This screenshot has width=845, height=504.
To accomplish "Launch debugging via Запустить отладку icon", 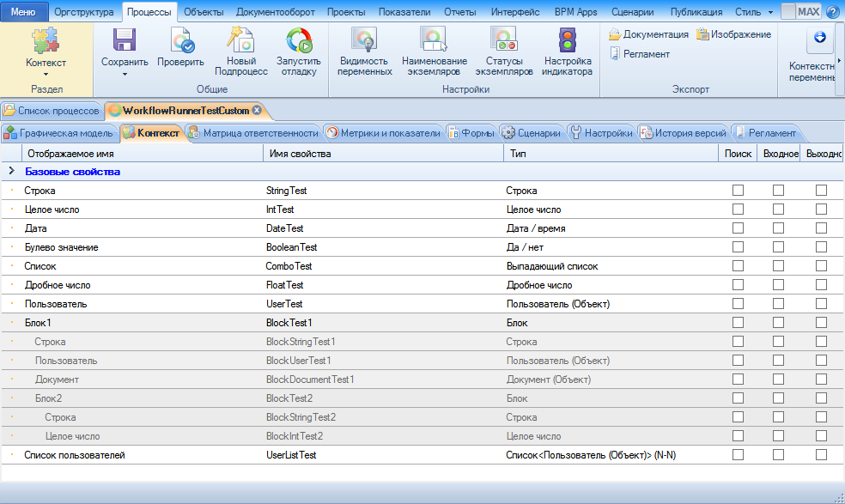I will tap(299, 41).
